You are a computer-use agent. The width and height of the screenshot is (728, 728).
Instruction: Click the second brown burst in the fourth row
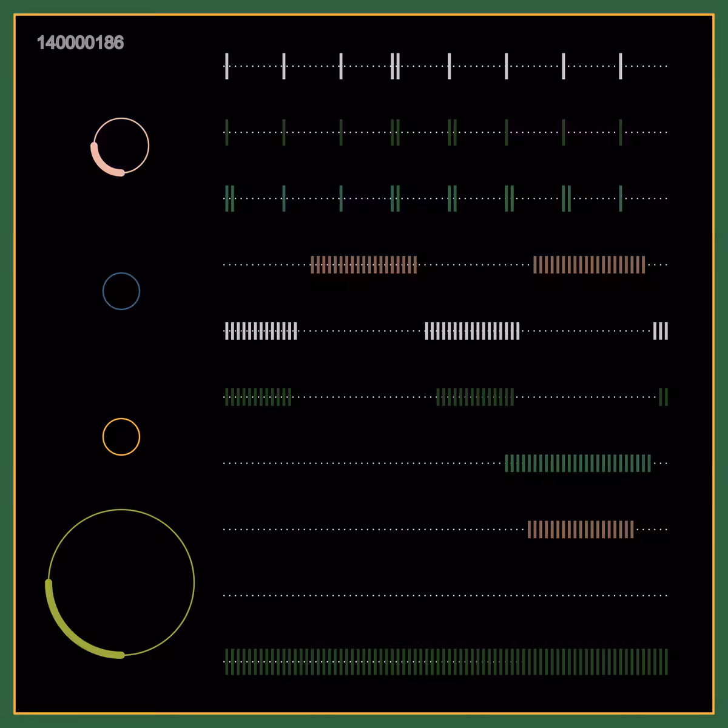coord(589,265)
